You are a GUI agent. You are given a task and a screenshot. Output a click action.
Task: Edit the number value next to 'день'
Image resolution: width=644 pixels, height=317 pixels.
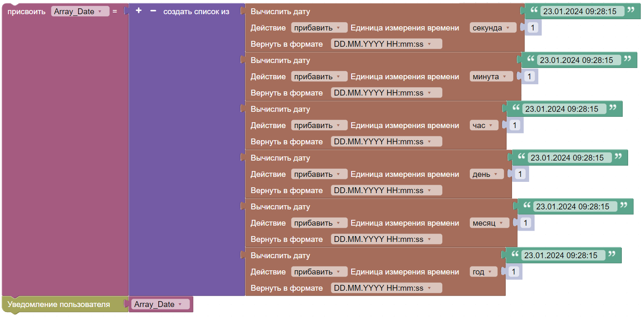point(520,174)
